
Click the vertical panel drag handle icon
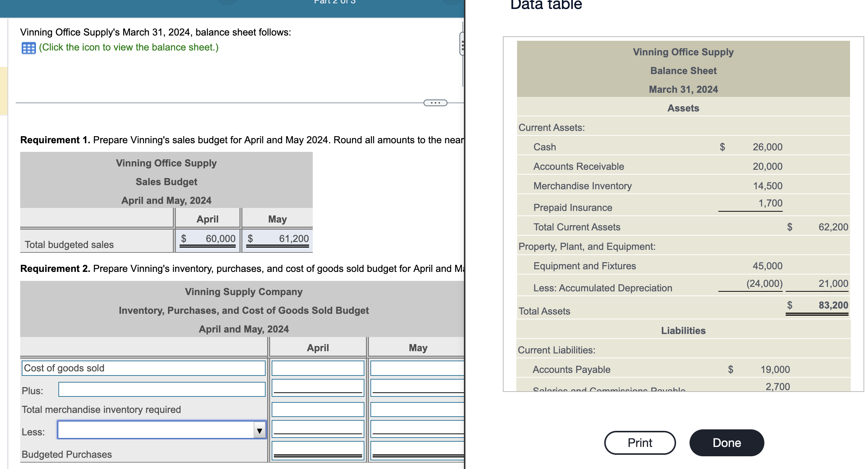click(x=463, y=45)
